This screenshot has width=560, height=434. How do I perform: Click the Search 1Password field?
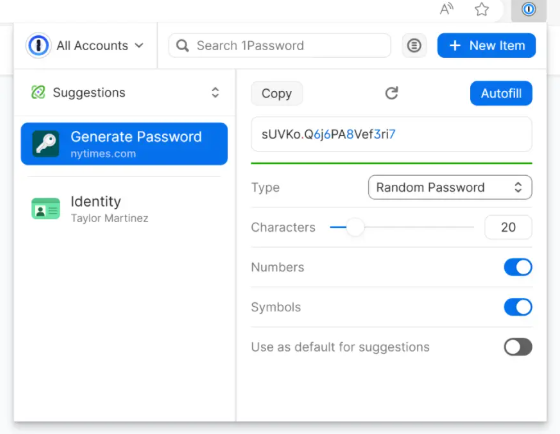point(279,45)
